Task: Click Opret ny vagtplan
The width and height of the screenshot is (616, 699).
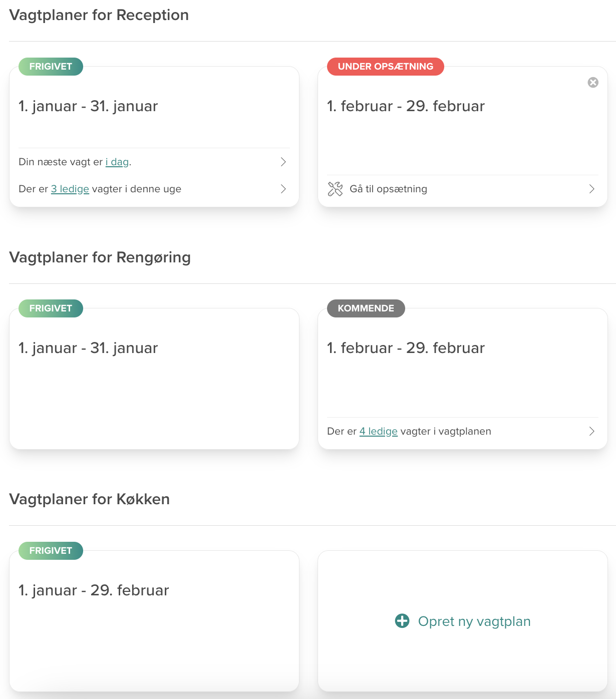Action: tap(474, 621)
